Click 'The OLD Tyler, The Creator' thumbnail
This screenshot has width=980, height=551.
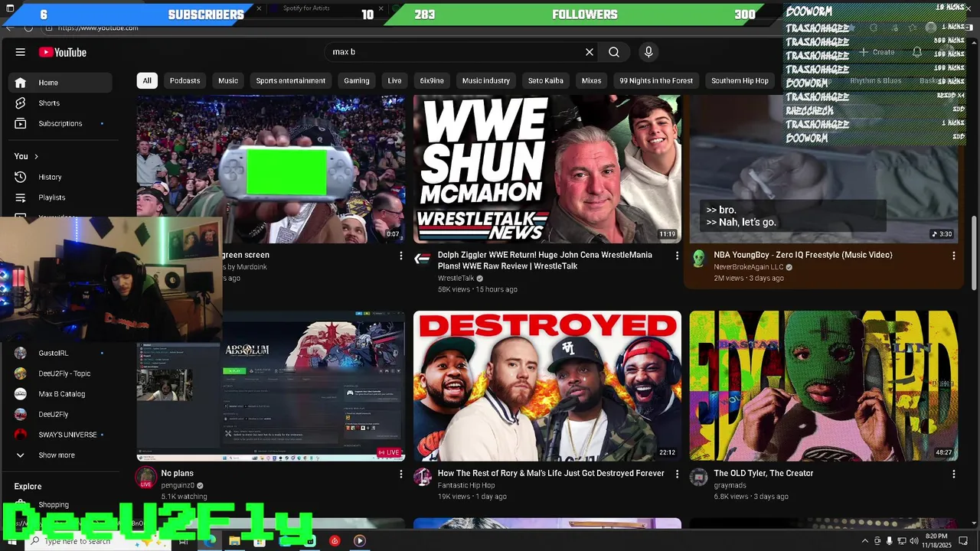(x=823, y=386)
